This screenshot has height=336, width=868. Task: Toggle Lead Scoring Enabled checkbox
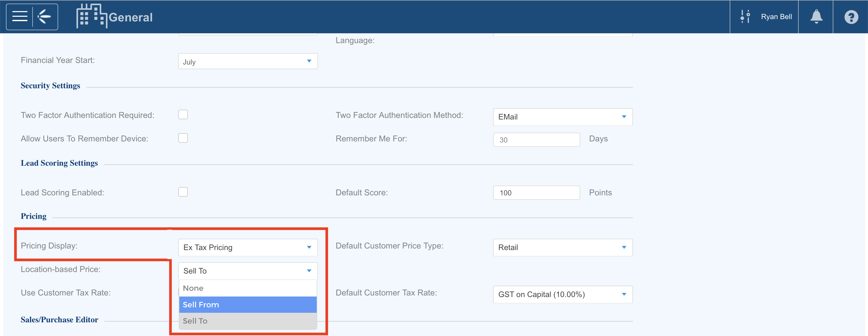point(183,192)
